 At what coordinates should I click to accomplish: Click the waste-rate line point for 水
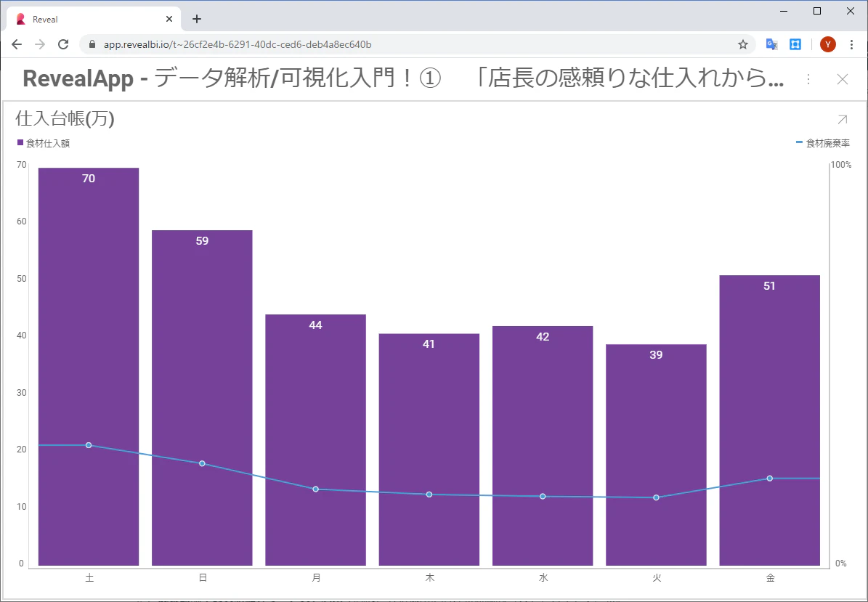point(543,496)
